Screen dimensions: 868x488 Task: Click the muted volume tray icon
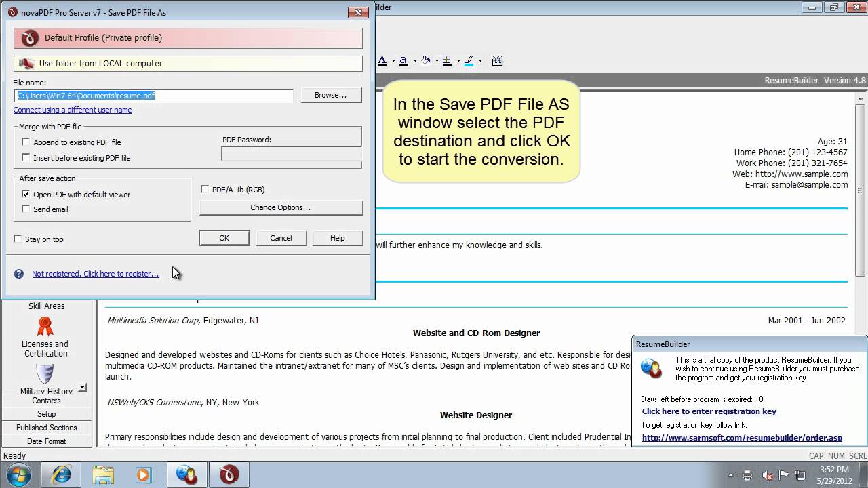click(x=768, y=475)
